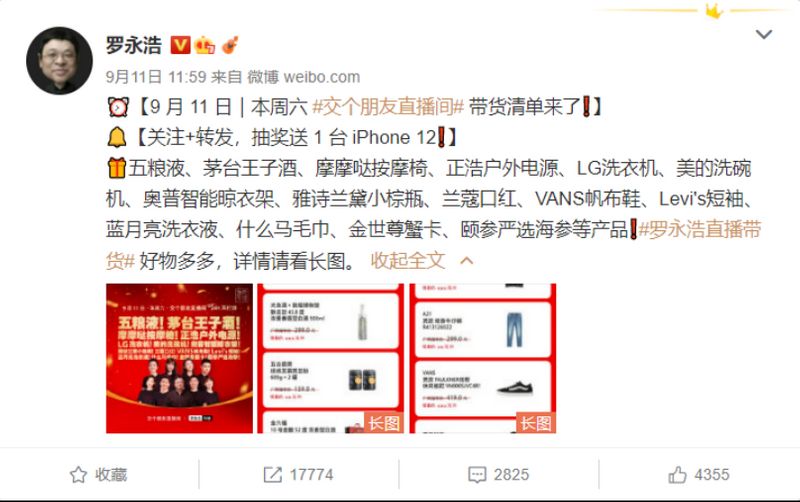800x502 pixels.
Task: Click the star favorite icon
Action: point(78,474)
